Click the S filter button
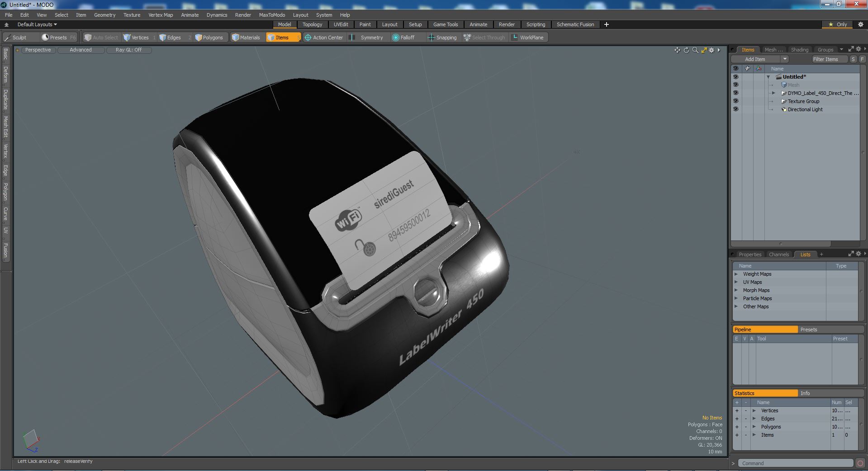Image resolution: width=868 pixels, height=471 pixels. click(853, 59)
